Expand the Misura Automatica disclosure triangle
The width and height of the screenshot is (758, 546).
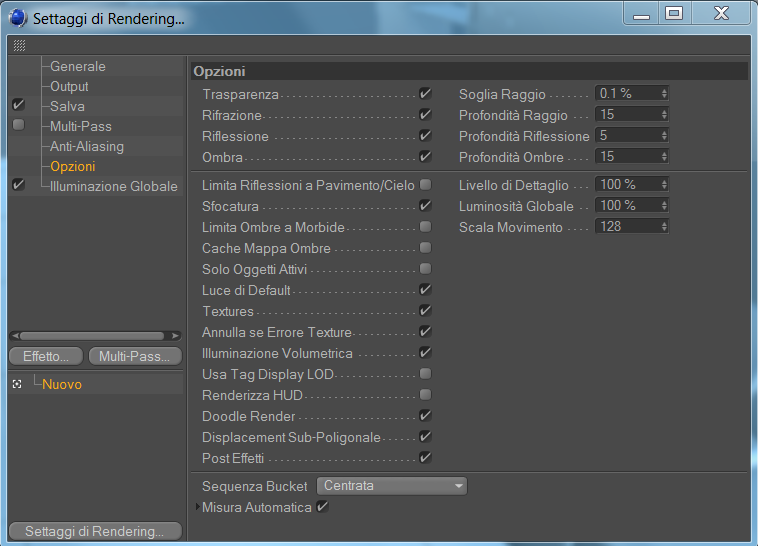pos(198,507)
